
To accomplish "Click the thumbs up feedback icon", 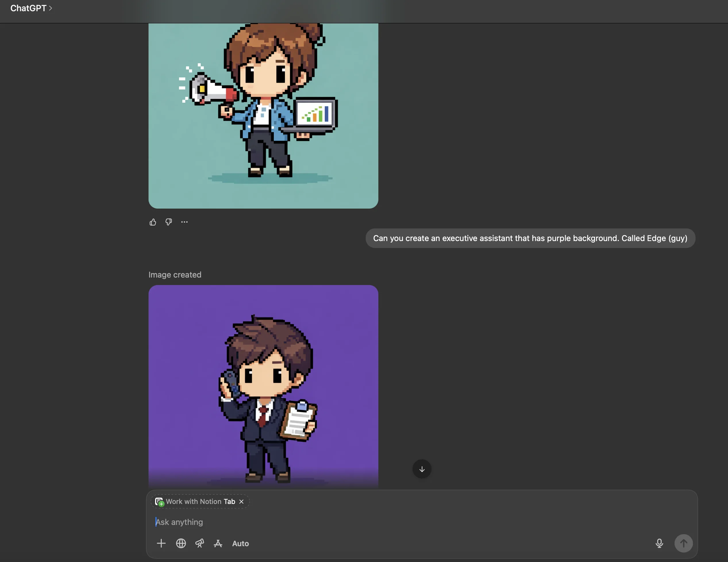I will click(153, 222).
